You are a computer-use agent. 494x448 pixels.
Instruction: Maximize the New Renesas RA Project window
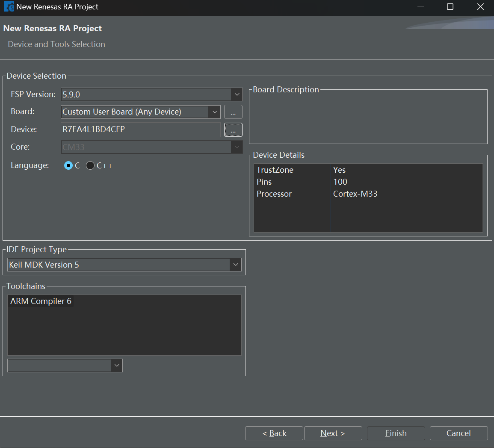point(450,6)
